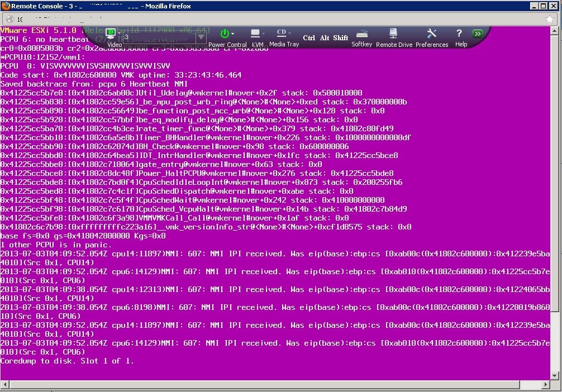Screen dimensions: 562x392
Task: Open the Softkey keyboard icon
Action: pyautogui.click(x=361, y=34)
